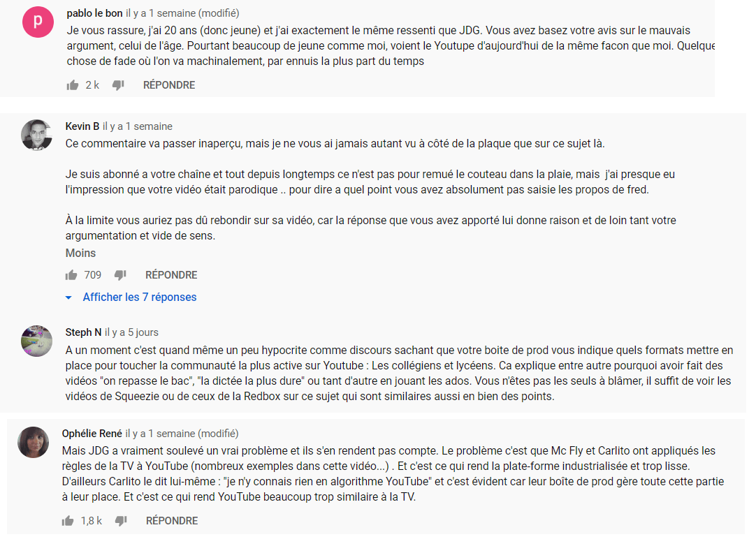Dislike pablo le bon's comment
The width and height of the screenshot is (749, 560).
(119, 85)
